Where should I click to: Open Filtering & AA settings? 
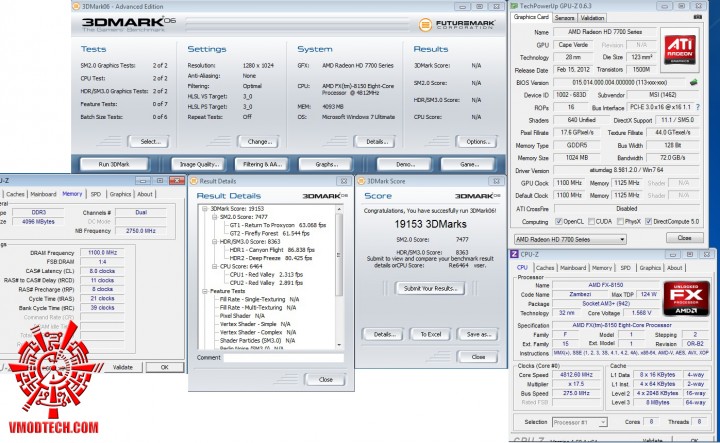pos(262,164)
